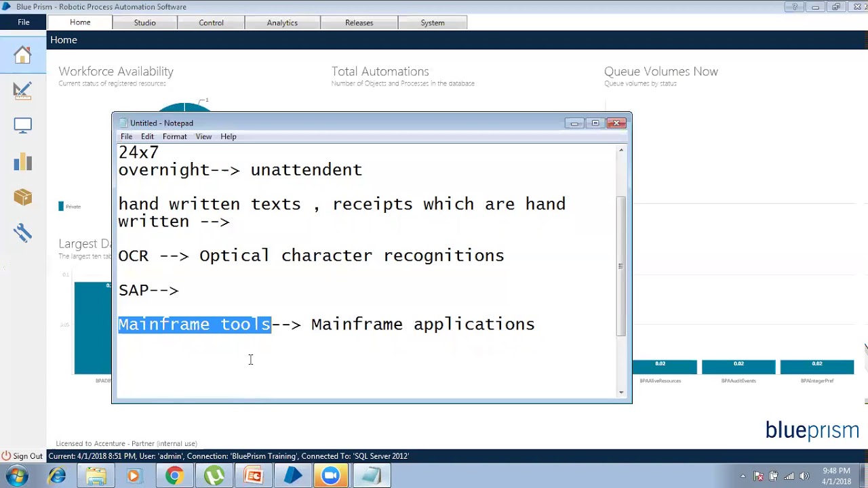Click the BPAAuditEvents chart bar

tap(738, 367)
